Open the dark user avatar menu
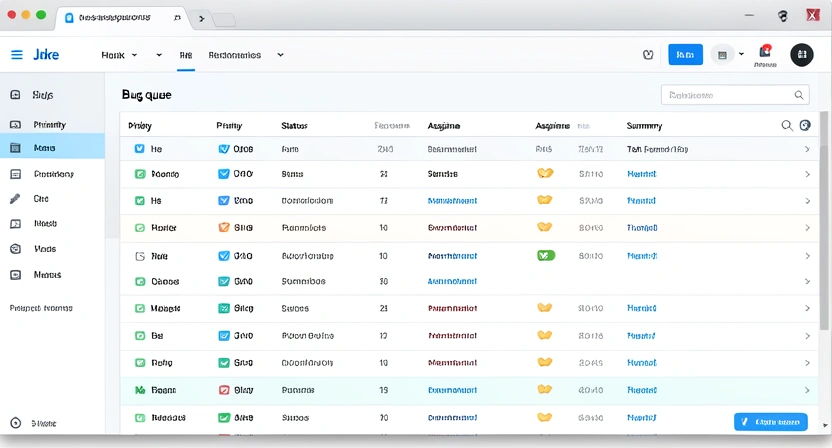 [802, 55]
